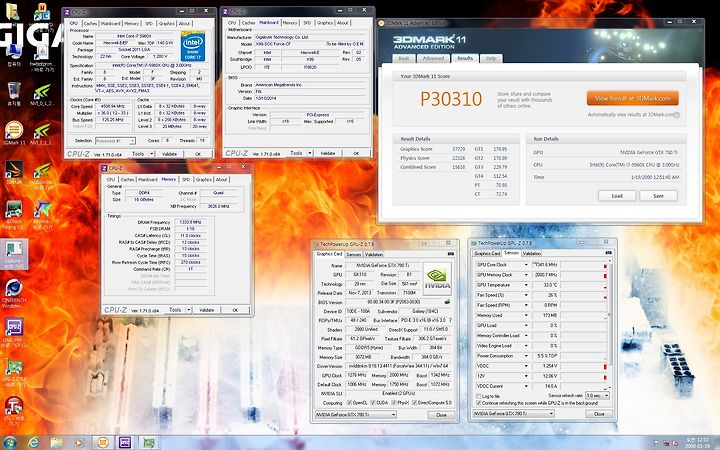The width and height of the screenshot is (720, 450).
Task: Switch to SPD tab in CPU-Z Mainboard window
Action: point(307,22)
